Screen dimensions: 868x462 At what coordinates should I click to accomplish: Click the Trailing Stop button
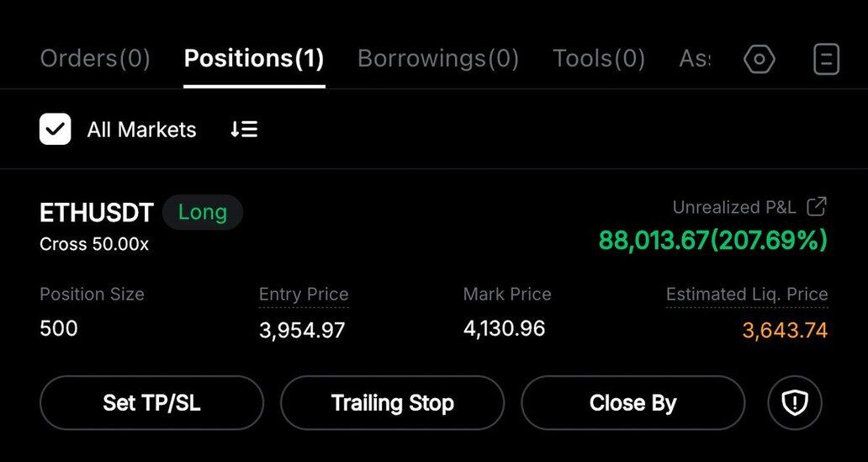[392, 403]
